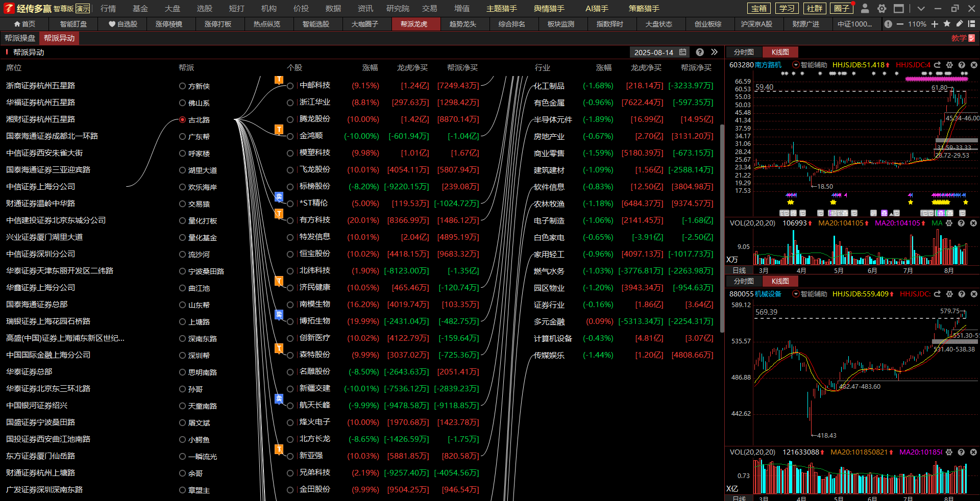
Task: Select the 古北路 faction radio button
Action: 182,119
